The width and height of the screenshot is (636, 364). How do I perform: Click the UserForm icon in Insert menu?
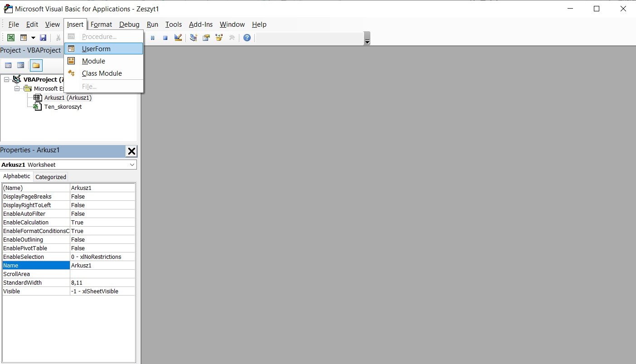(72, 49)
